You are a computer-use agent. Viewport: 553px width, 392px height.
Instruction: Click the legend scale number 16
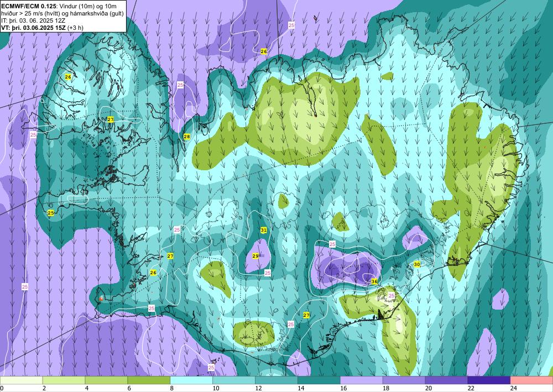click(343, 388)
